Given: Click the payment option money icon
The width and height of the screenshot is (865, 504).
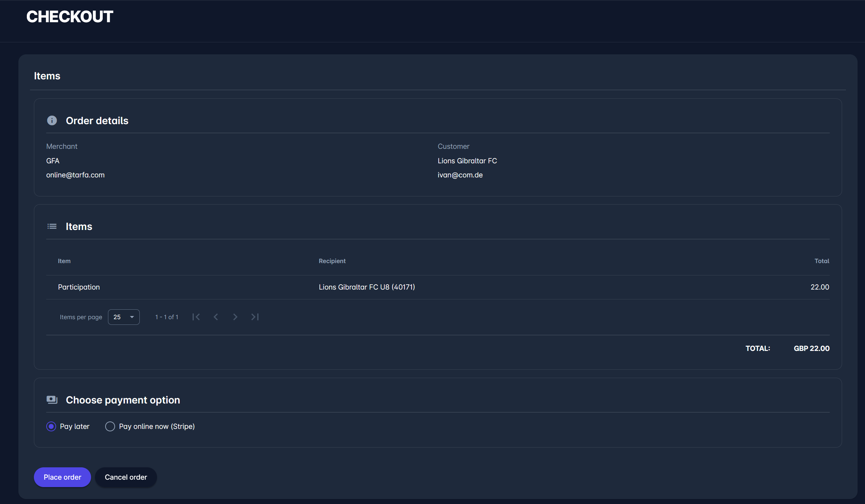Looking at the screenshot, I should pyautogui.click(x=52, y=400).
